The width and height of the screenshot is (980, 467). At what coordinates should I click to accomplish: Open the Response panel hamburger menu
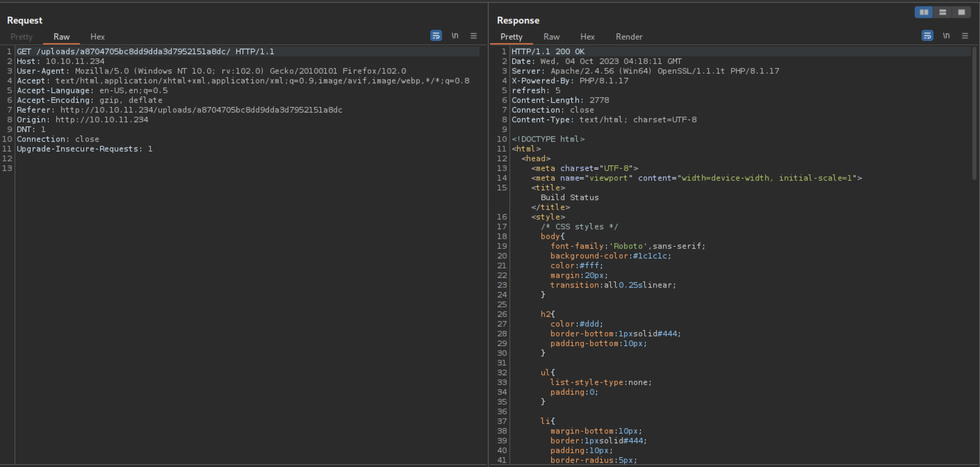(965, 36)
